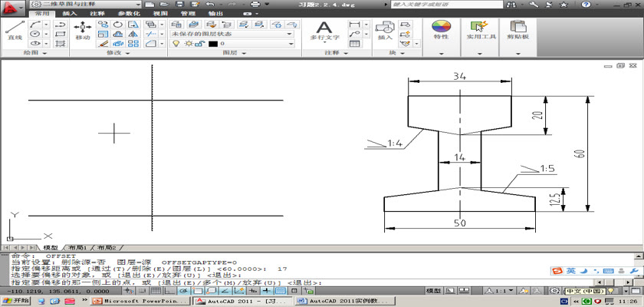Select the Polyline tool in the Draw panel
The height and width of the screenshot is (307, 644).
coord(61,25)
